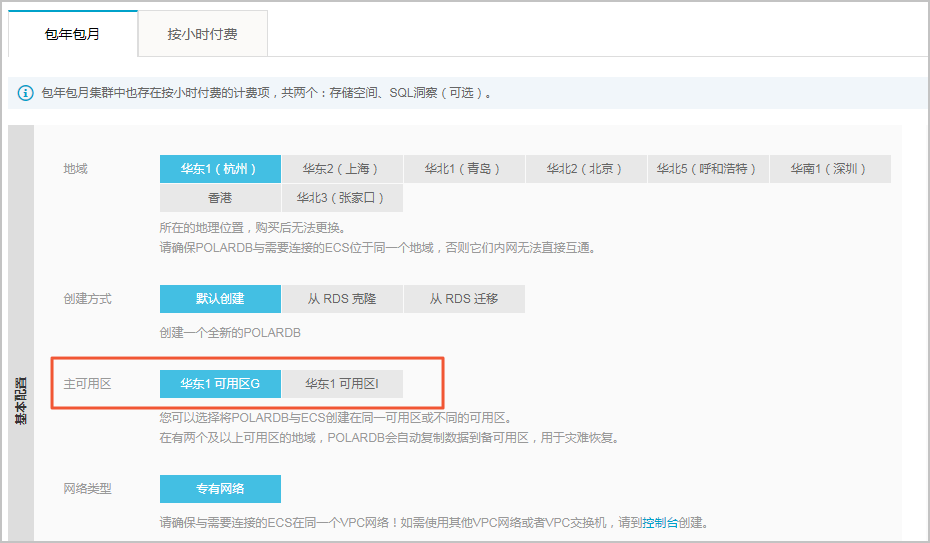Click the hint about POLARDB and ECS same region

tap(378, 248)
